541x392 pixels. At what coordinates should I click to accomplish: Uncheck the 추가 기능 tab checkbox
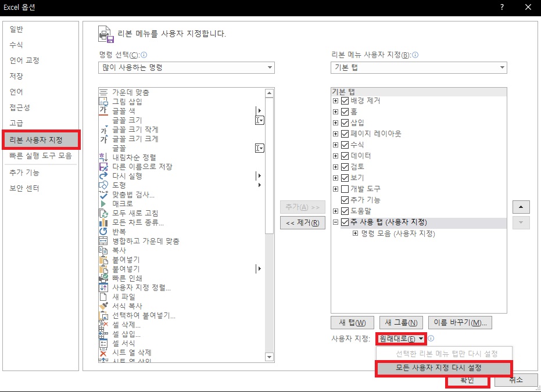(x=345, y=200)
